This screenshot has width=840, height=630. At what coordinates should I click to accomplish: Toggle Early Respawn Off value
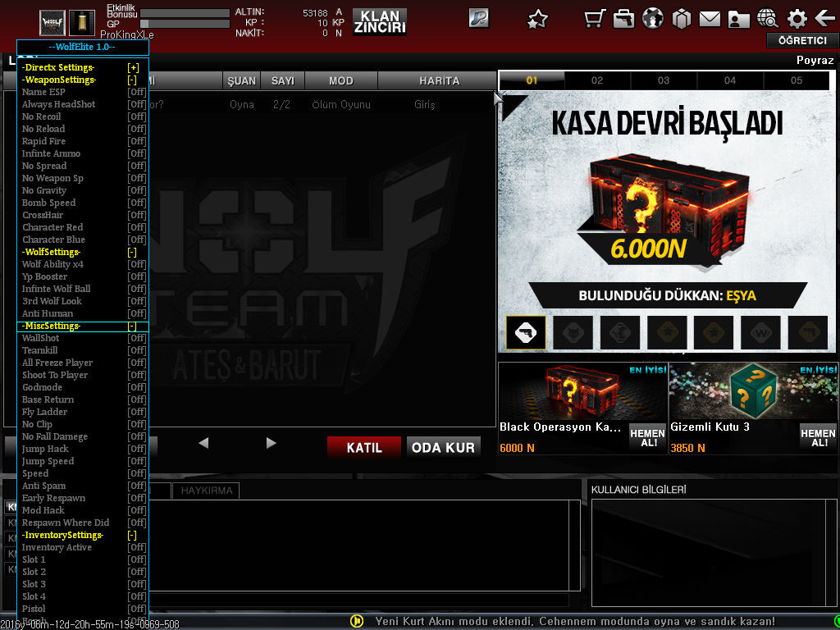tap(137, 498)
